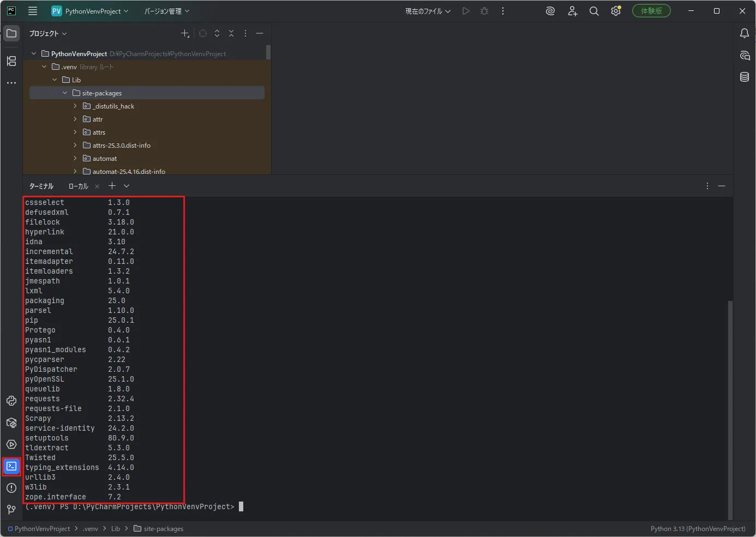The image size is (756, 537).
Task: Open プロジェクト view dropdown
Action: pyautogui.click(x=48, y=33)
